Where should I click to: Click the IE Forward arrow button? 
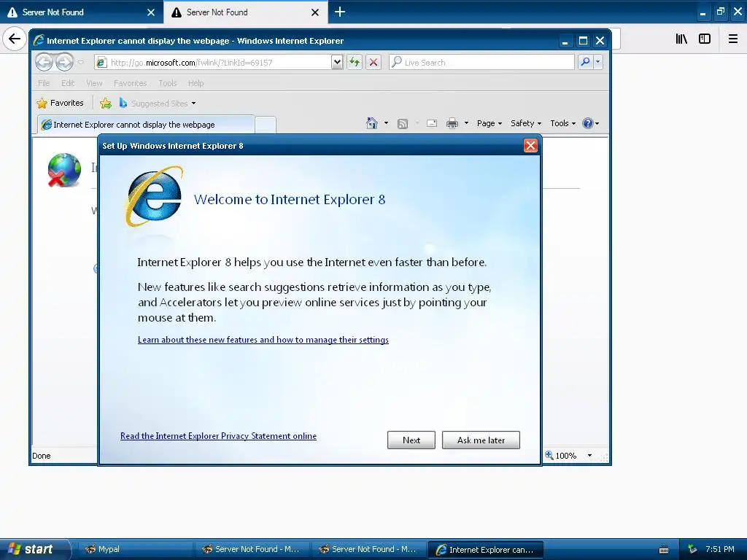(64, 62)
